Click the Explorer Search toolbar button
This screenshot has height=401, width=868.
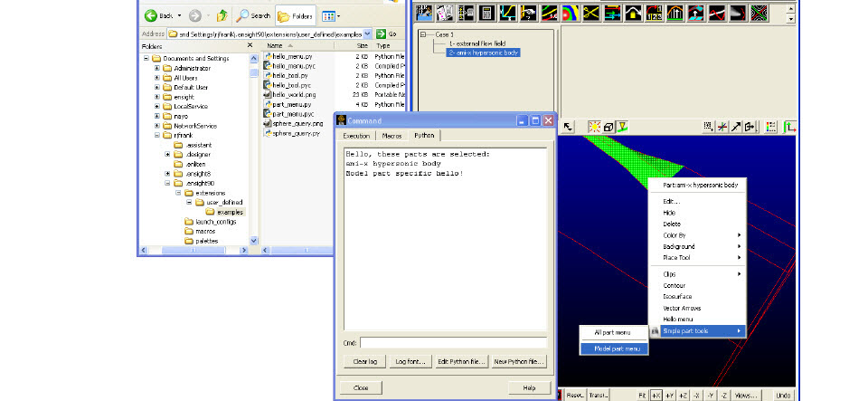pos(253,15)
